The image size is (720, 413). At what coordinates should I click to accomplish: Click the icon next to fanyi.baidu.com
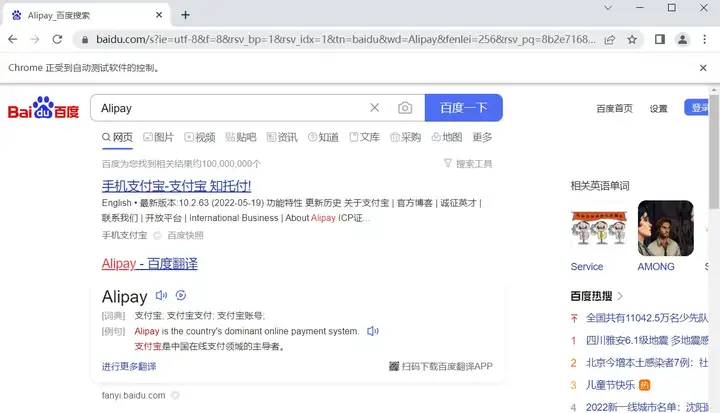(175, 395)
